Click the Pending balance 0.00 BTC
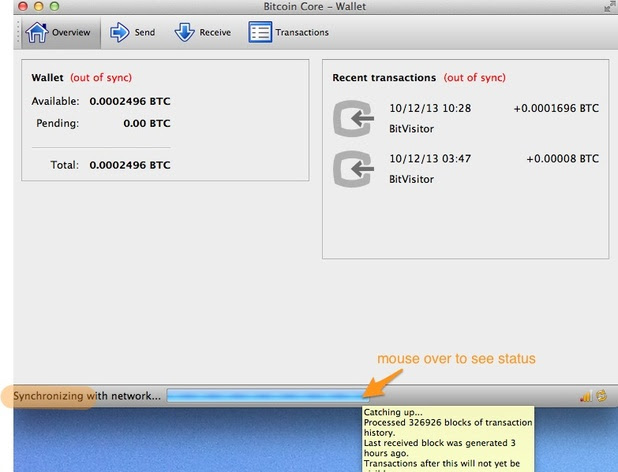 (x=147, y=123)
